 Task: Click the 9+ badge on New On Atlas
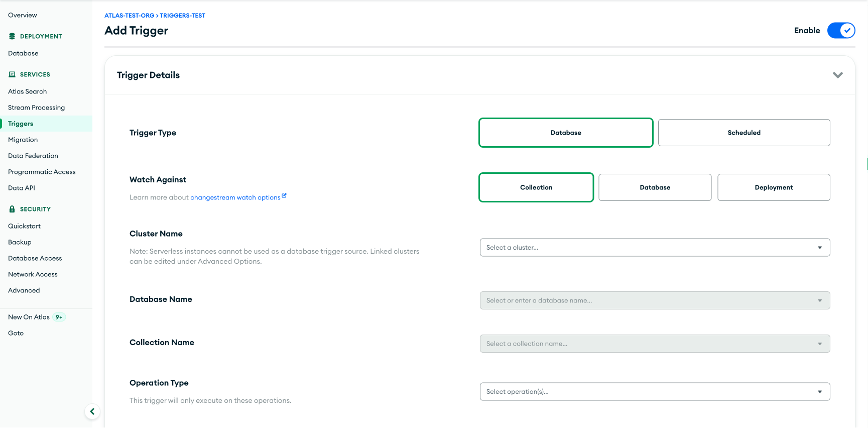pyautogui.click(x=59, y=317)
